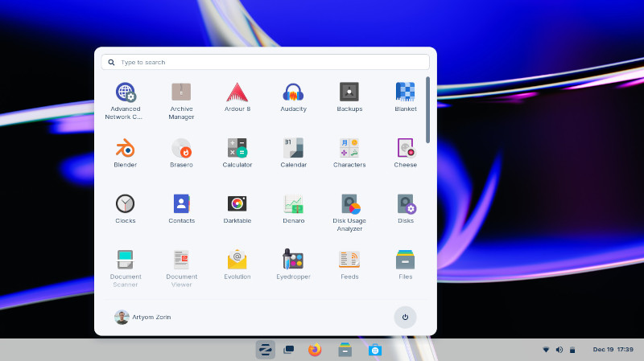Image resolution: width=644 pixels, height=361 pixels.
Task: Open Ardour 8 application
Action: pos(237,92)
